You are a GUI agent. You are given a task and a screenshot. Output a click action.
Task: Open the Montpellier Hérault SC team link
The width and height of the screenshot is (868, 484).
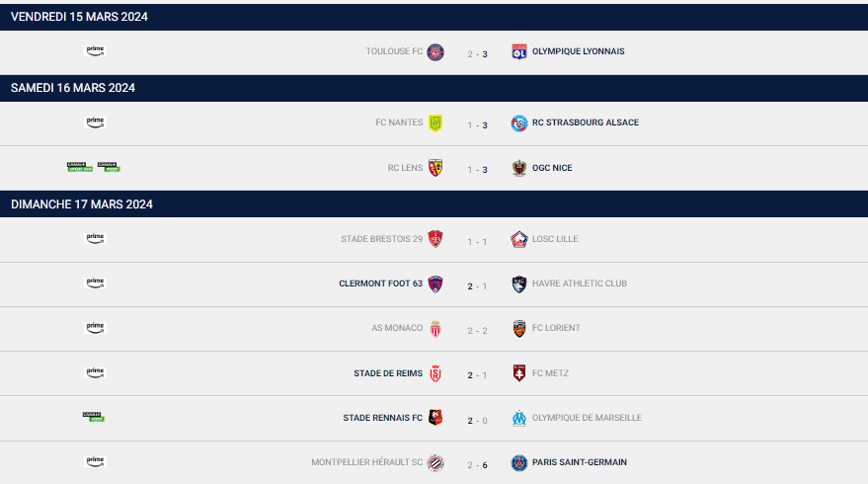(366, 462)
